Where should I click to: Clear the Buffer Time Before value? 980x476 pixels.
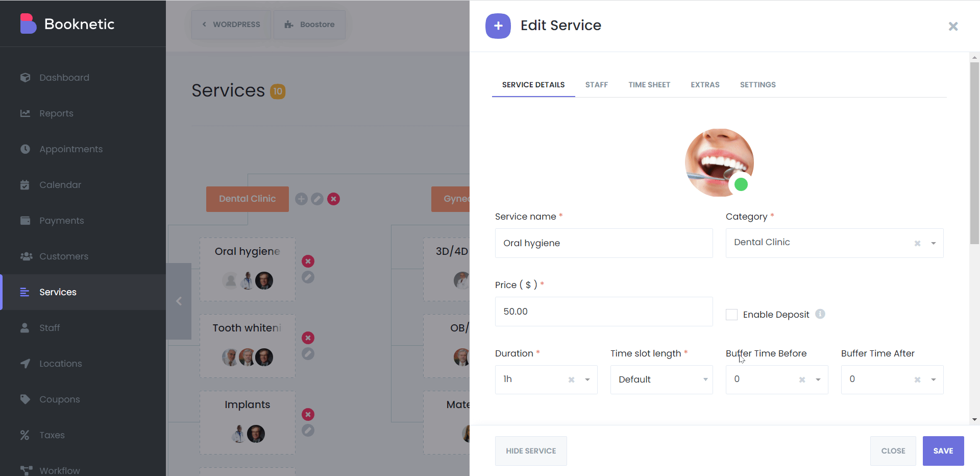[x=802, y=379]
